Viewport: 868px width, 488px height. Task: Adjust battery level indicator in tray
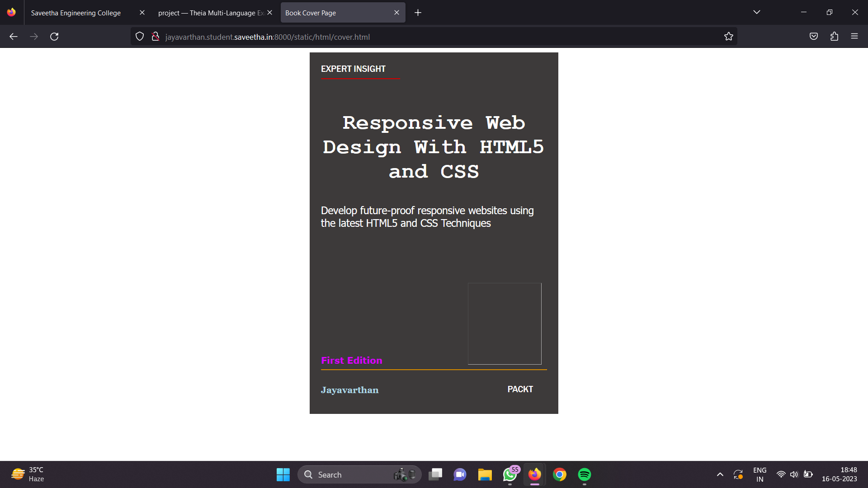809,474
